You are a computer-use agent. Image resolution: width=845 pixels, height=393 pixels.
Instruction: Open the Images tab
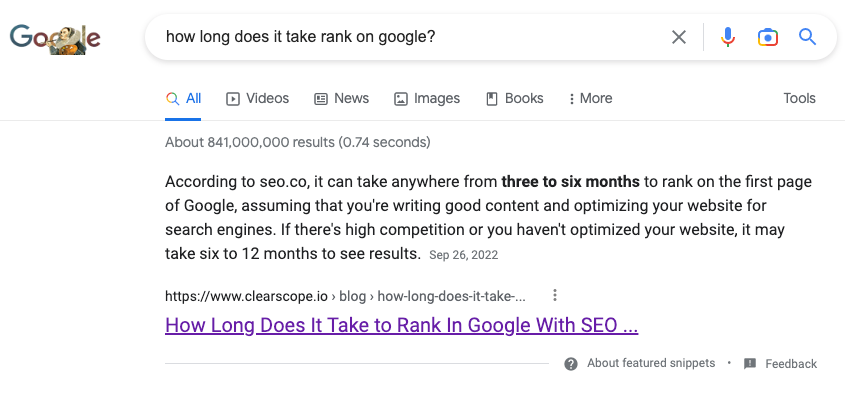[427, 99]
